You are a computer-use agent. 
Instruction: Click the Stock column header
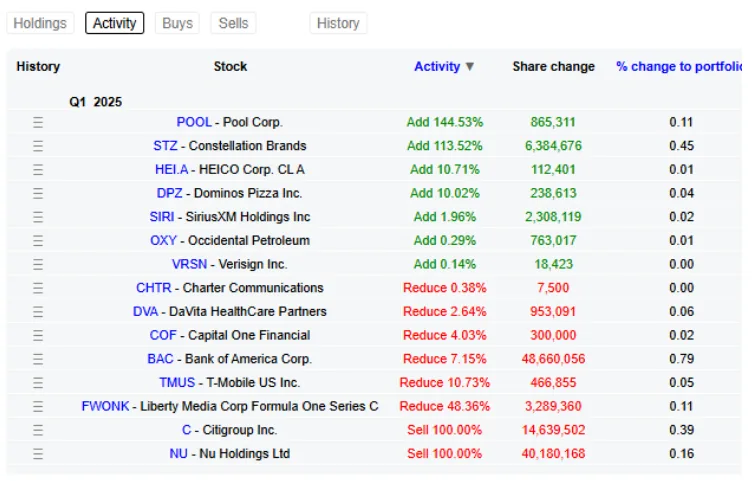(x=230, y=67)
